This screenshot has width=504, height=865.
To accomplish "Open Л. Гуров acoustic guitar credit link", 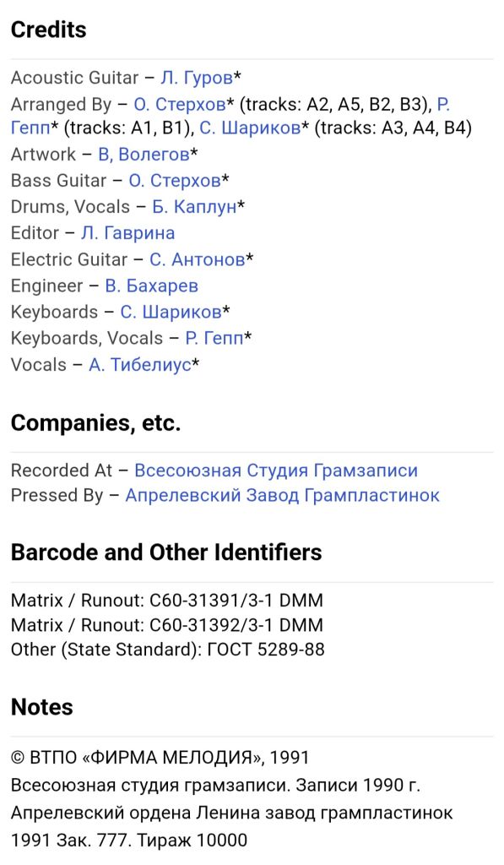I will point(197,78).
